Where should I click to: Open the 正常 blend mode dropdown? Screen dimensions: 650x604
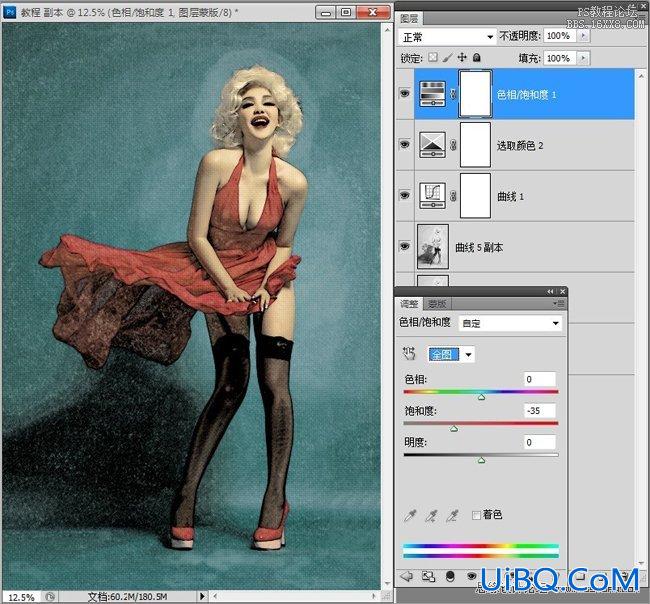click(x=447, y=37)
